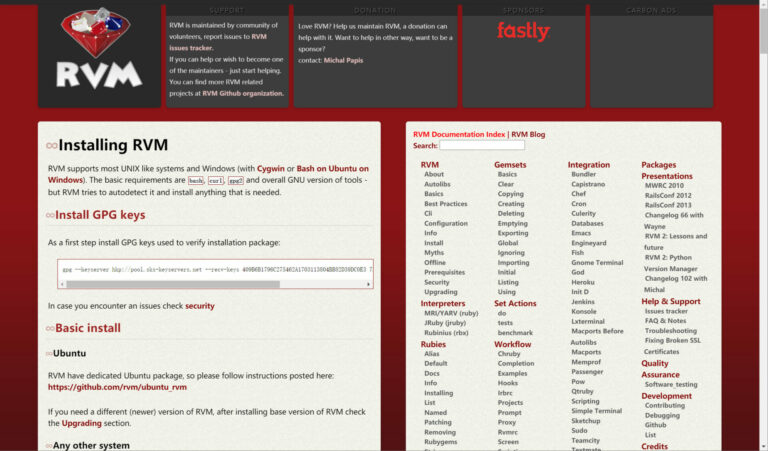The width and height of the screenshot is (768, 451).
Task: Contact Michal Papis link
Action: [x=343, y=60]
